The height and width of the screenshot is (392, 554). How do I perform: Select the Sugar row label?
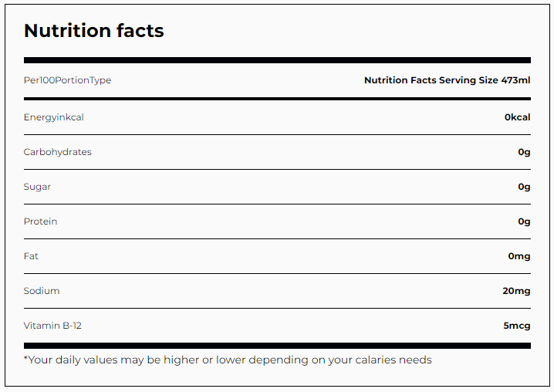(x=37, y=187)
